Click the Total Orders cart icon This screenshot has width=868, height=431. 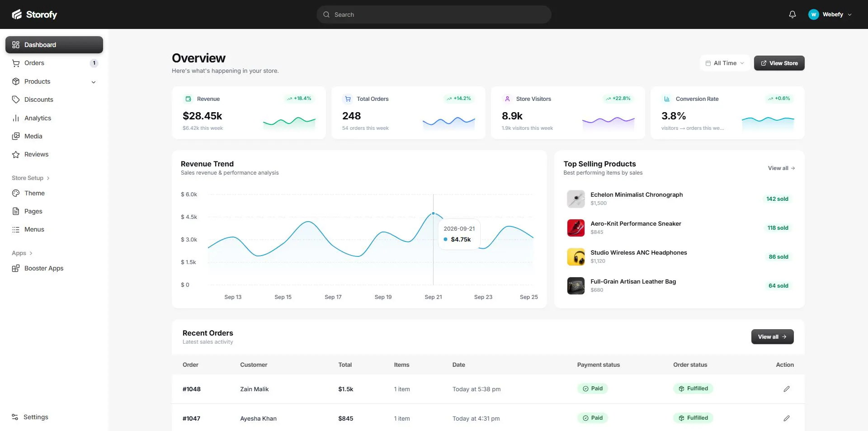[x=348, y=99]
